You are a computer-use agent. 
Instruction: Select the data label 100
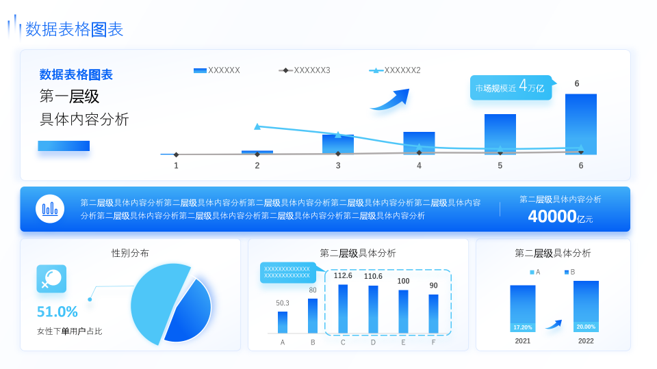tap(403, 281)
